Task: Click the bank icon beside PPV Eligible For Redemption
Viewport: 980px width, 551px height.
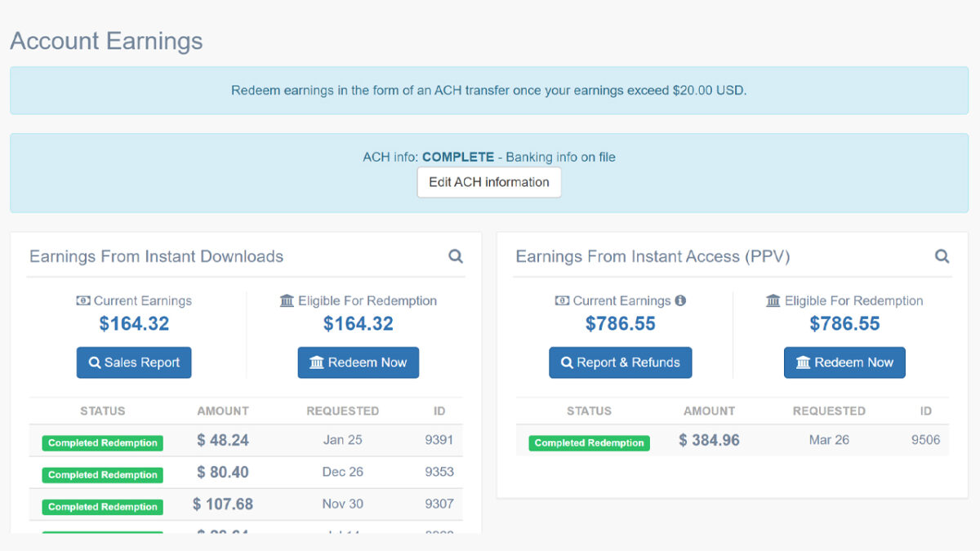Action: pyautogui.click(x=773, y=300)
